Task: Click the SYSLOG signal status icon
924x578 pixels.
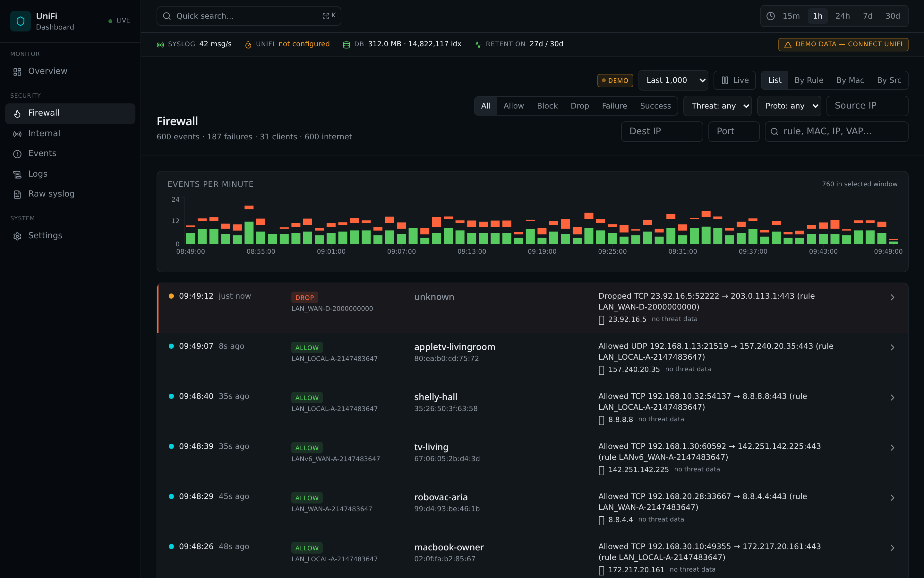Action: (x=160, y=45)
